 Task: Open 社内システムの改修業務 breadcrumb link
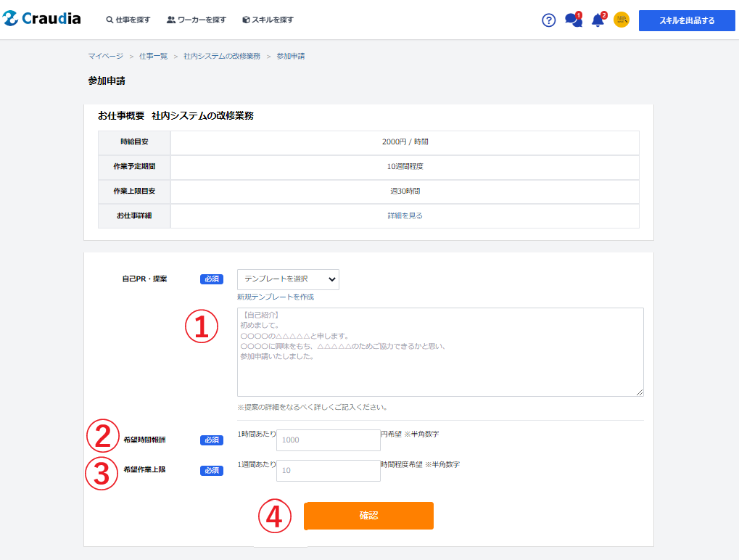pos(221,56)
